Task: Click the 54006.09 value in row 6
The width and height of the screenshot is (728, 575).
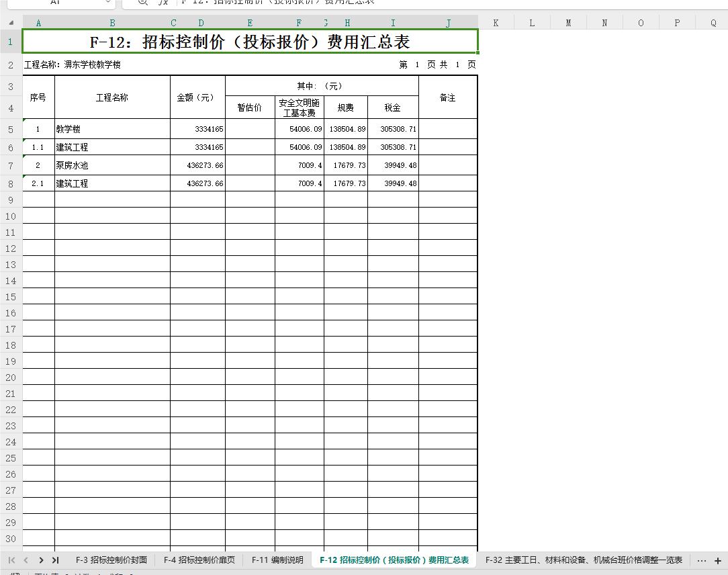Action: pos(300,146)
